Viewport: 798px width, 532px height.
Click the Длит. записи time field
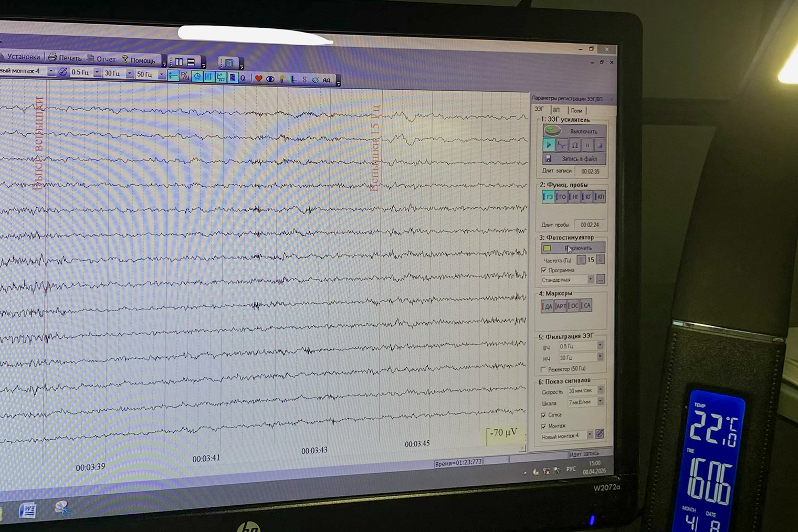590,172
